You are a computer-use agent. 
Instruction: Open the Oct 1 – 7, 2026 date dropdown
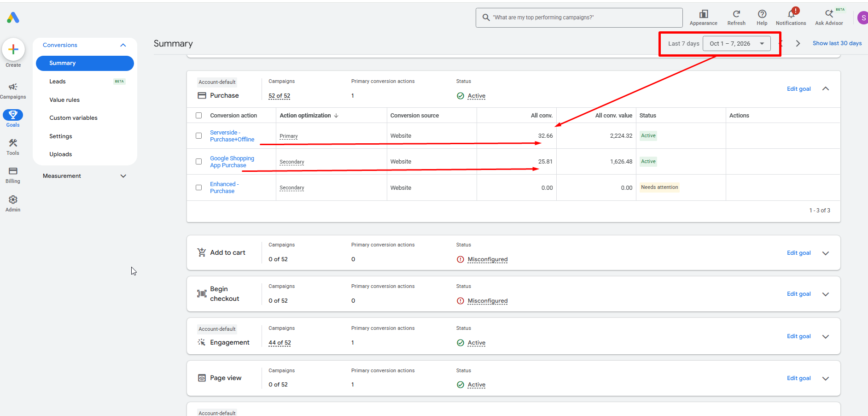[x=736, y=43]
